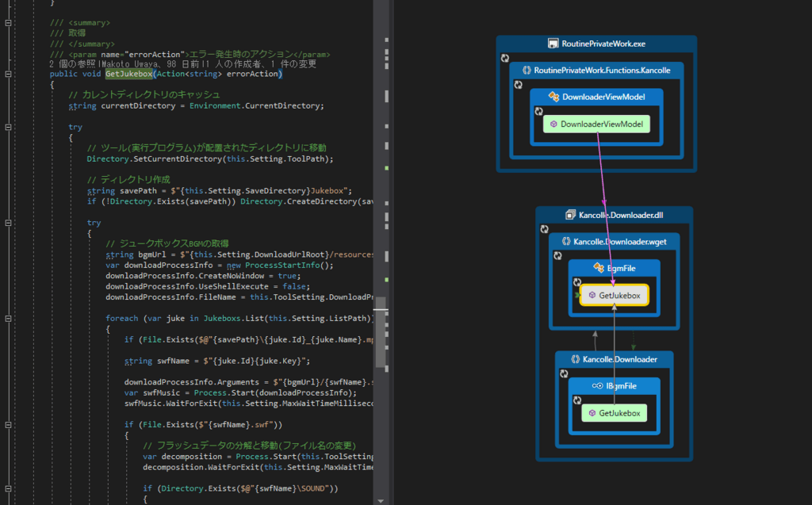The width and height of the screenshot is (812, 505).
Task: Click the class icon on the DownloaderViewModel header
Action: click(x=553, y=96)
